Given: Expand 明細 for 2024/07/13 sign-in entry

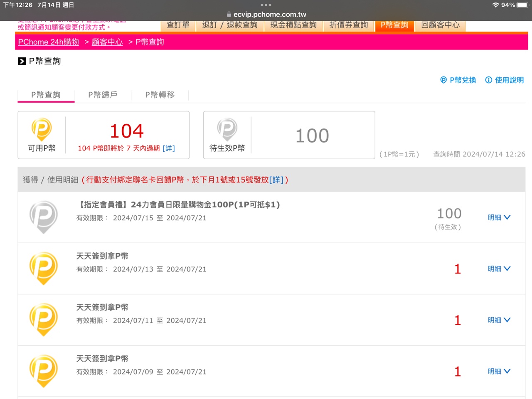Looking at the screenshot, I should coord(499,269).
